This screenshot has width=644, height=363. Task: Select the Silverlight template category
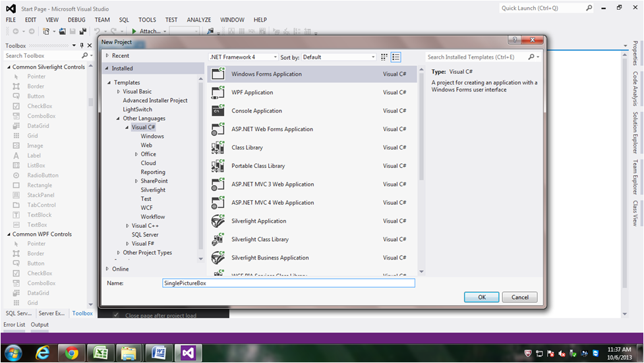pos(153,190)
